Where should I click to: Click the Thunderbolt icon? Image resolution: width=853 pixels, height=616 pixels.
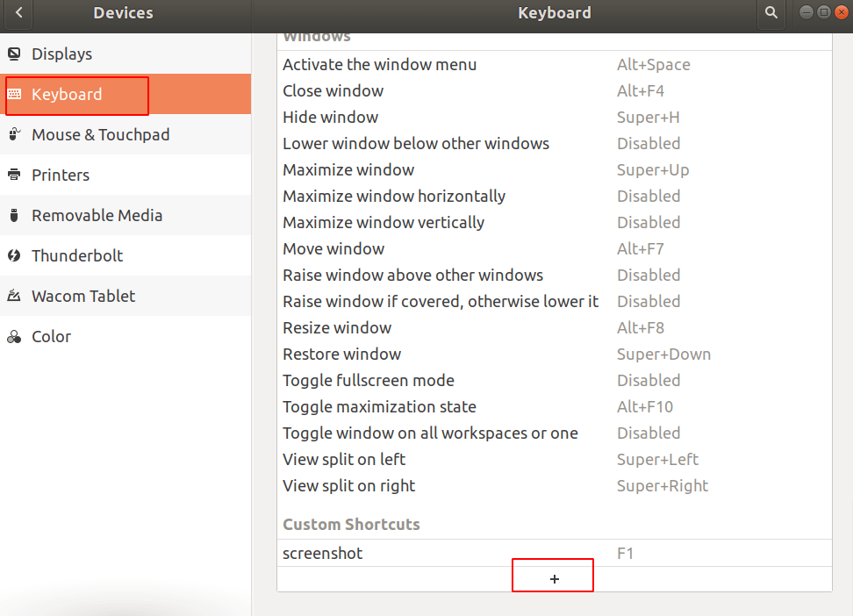point(14,255)
